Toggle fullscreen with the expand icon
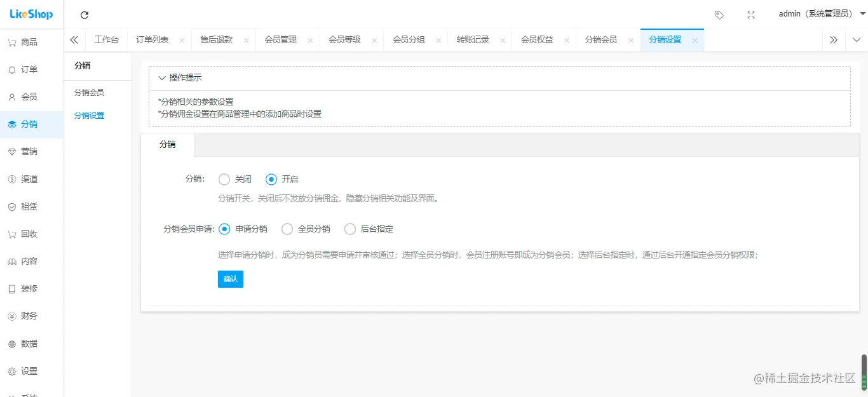 tap(751, 15)
